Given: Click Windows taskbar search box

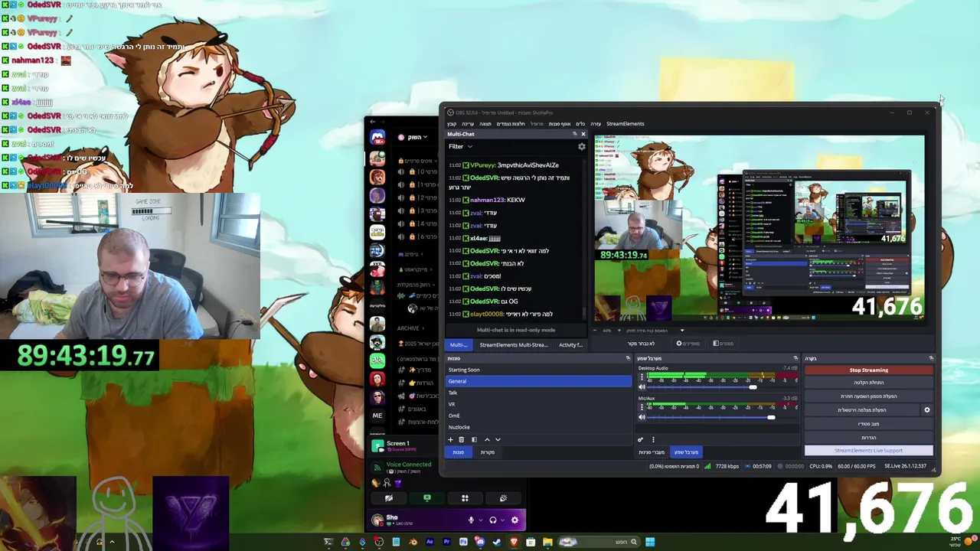Looking at the screenshot, I should point(599,542).
